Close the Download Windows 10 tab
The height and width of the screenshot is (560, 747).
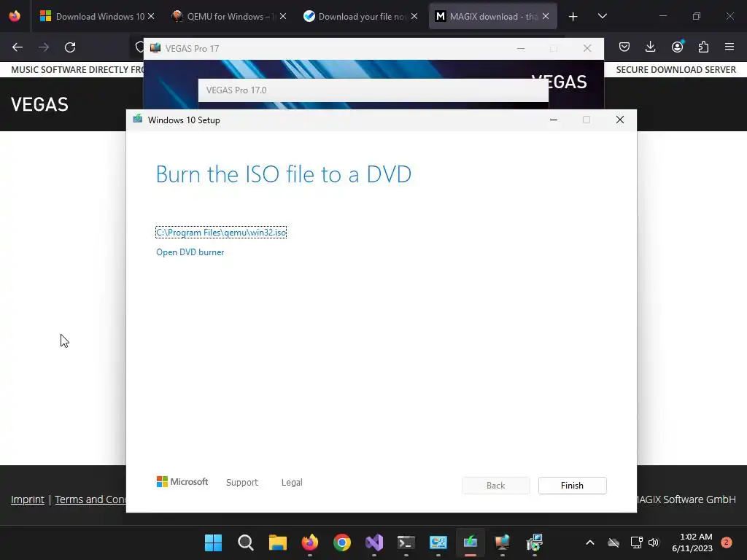click(x=151, y=16)
